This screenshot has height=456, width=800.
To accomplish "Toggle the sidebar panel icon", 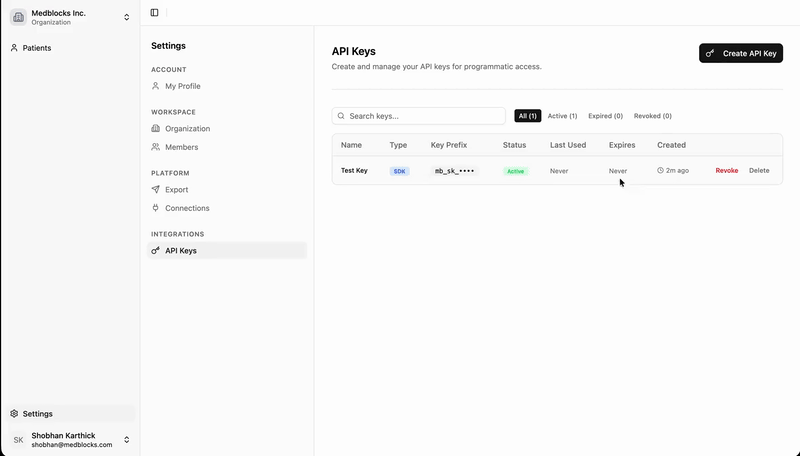I will coord(155,13).
